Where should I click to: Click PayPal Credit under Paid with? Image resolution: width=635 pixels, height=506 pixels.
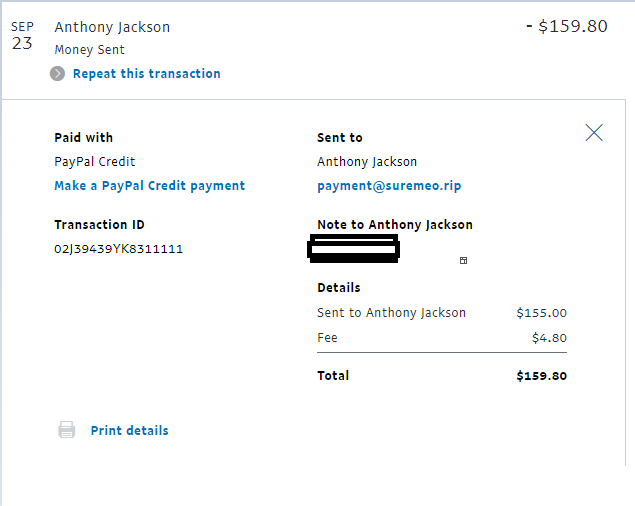(94, 162)
